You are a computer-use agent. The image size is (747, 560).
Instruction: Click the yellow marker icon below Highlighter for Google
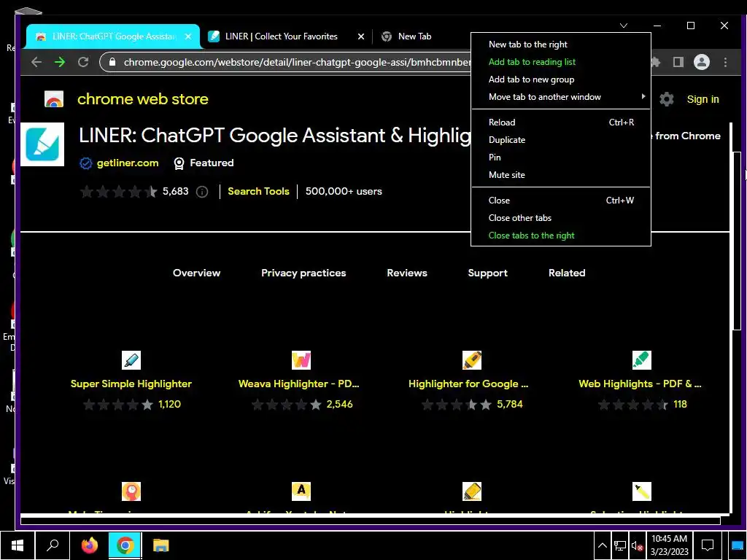[x=472, y=491]
